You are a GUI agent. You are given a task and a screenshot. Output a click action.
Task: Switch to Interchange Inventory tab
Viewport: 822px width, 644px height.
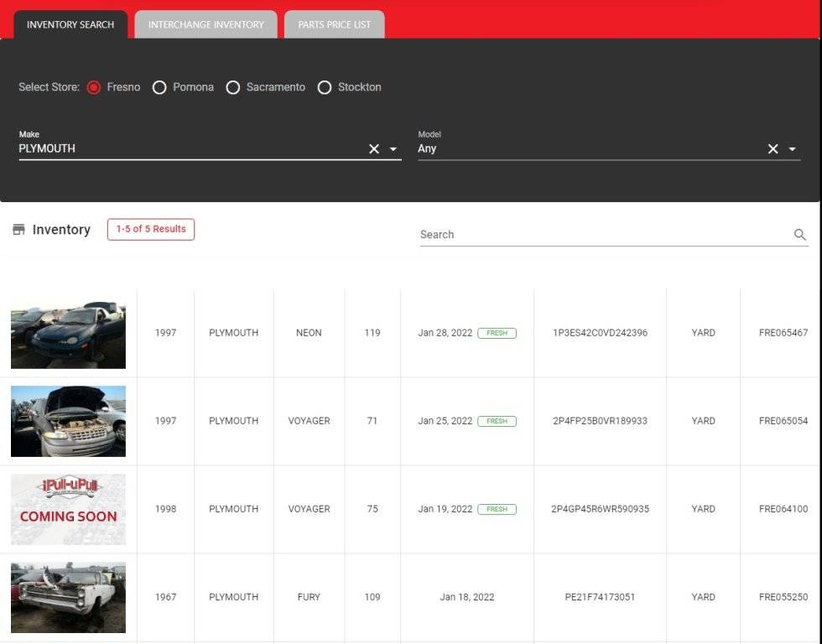point(205,24)
